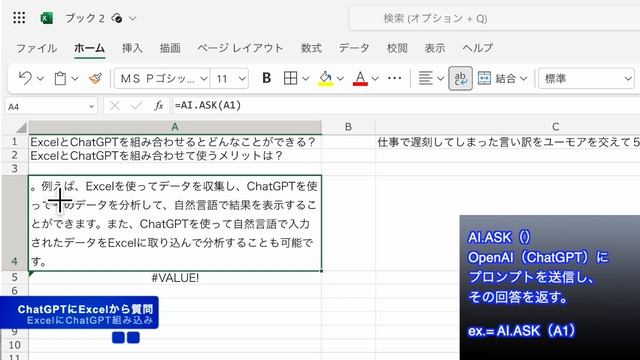Select row 3 header
Viewport: 640px width, 360px height.
click(x=15, y=169)
